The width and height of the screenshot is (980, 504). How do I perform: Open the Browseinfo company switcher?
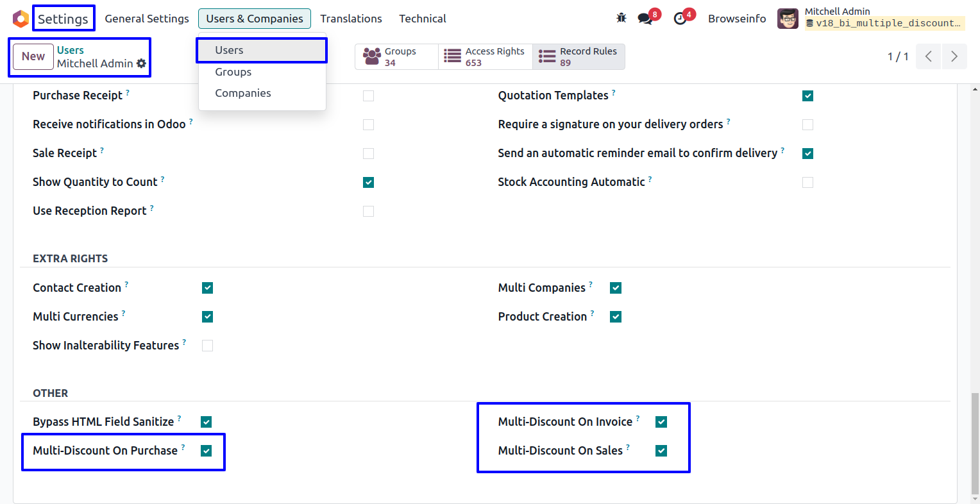(736, 19)
